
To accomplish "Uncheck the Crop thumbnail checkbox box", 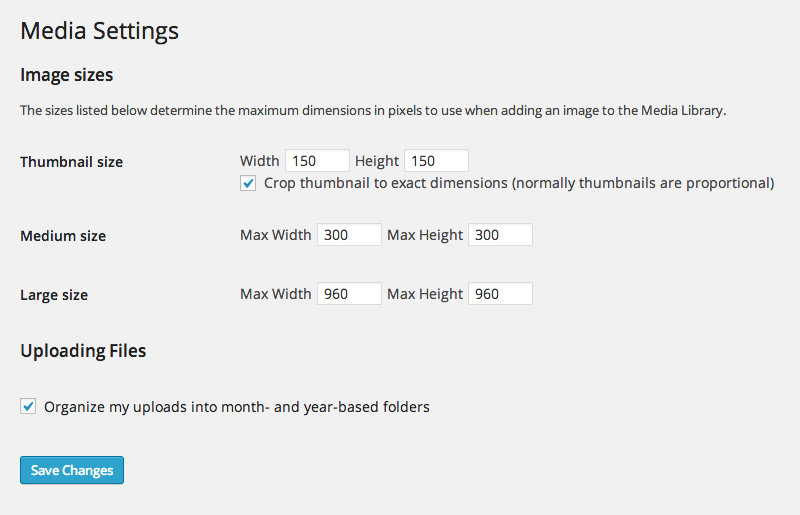I will (x=248, y=183).
